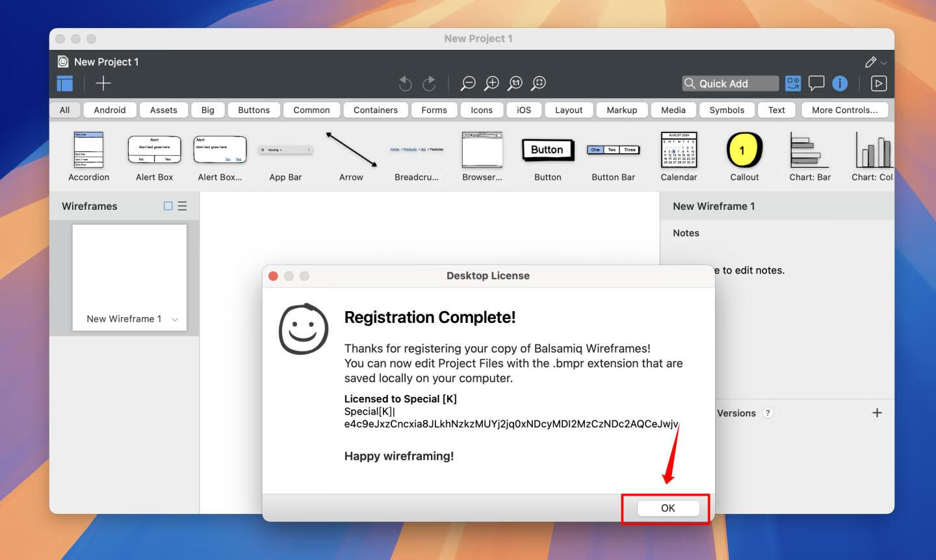Viewport: 936px width, 560px height.
Task: Toggle the comments speech bubble icon
Action: [x=816, y=83]
